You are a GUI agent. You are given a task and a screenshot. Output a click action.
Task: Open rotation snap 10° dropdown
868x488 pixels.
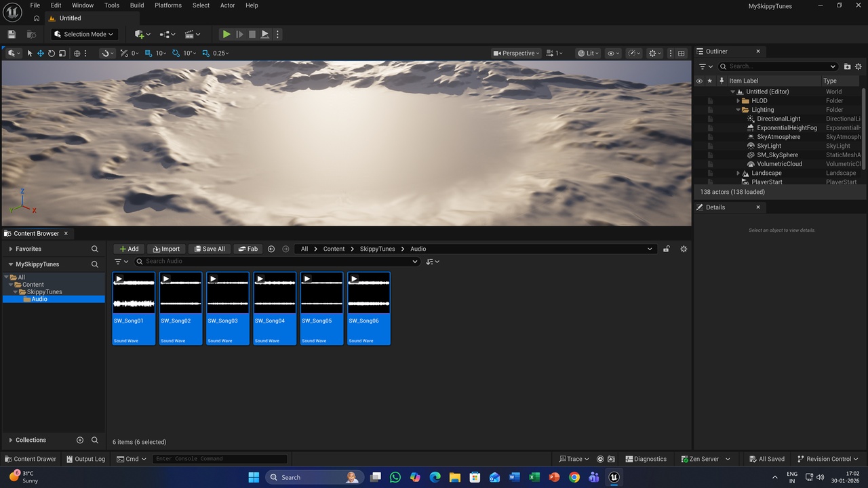click(x=190, y=53)
